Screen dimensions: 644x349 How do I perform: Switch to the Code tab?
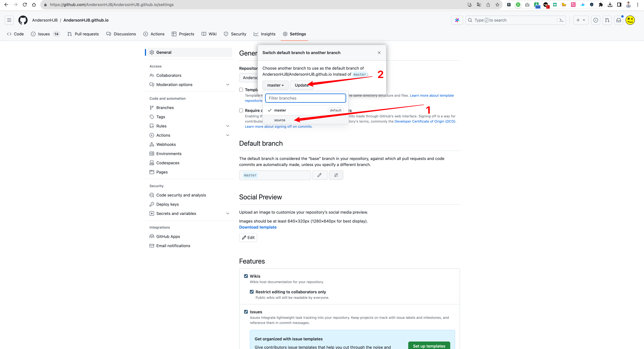coord(16,34)
